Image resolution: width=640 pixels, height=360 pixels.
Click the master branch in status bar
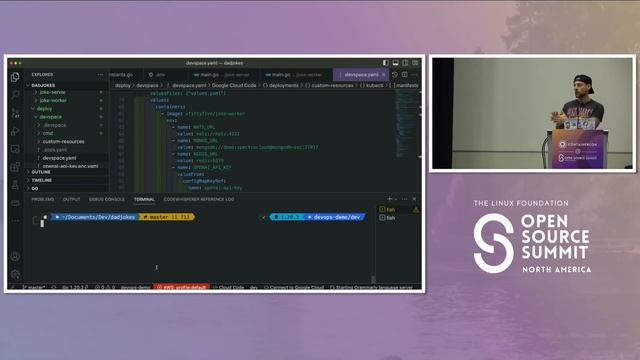tap(34, 287)
